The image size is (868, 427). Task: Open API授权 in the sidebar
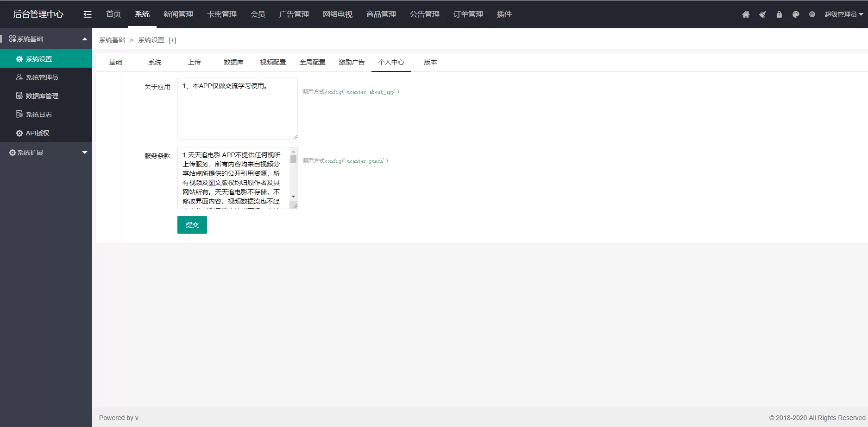pos(37,133)
